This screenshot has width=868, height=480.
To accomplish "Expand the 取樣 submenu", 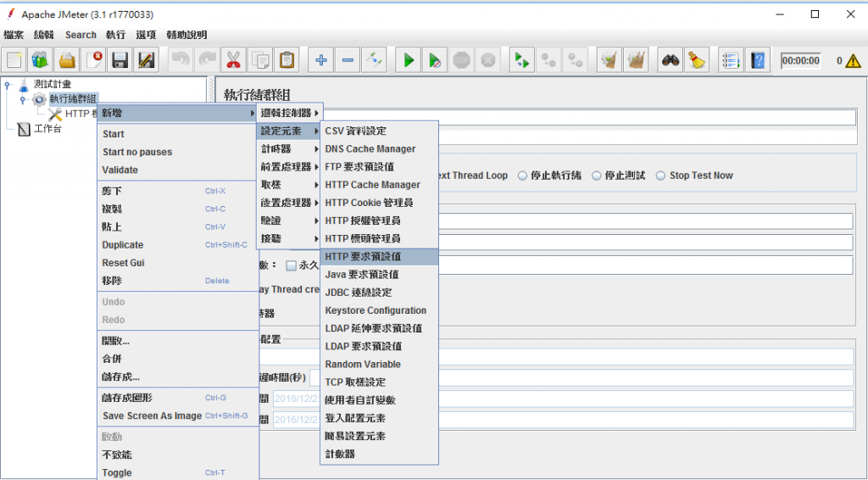I will pyautogui.click(x=290, y=185).
